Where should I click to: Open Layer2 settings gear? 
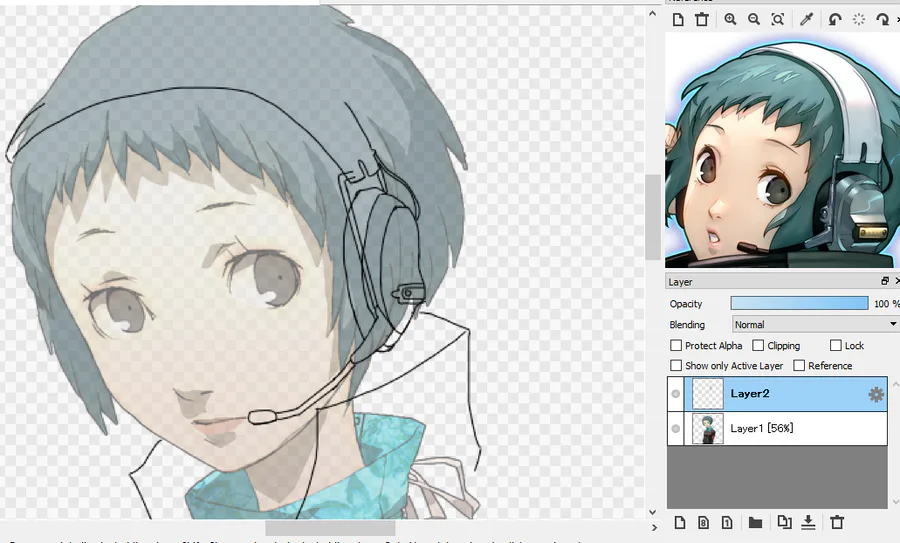876,394
